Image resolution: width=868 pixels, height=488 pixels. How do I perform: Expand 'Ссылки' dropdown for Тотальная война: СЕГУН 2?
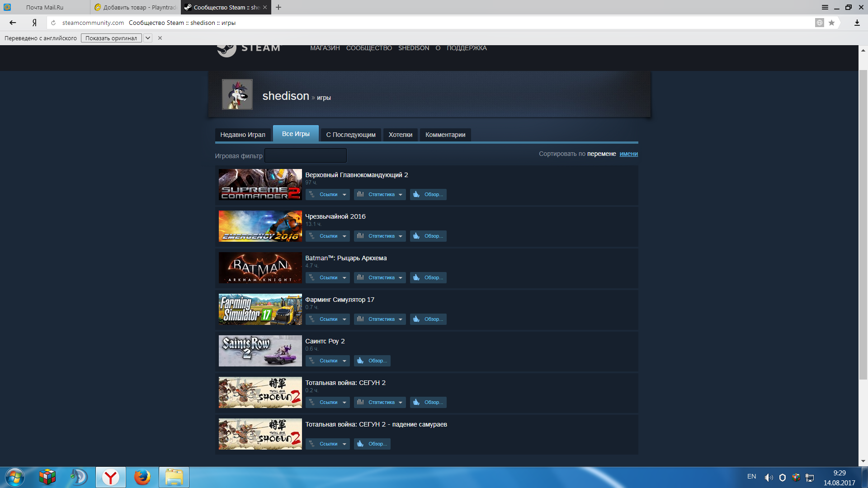click(x=328, y=402)
